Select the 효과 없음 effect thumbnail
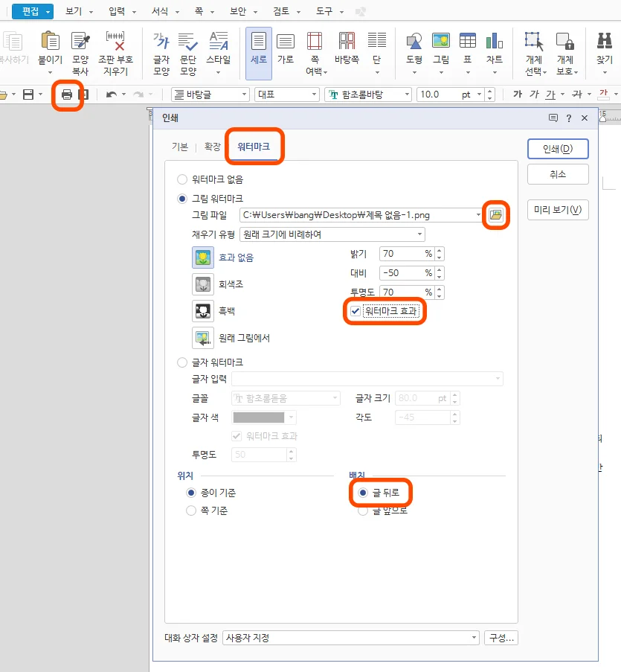 pyautogui.click(x=203, y=257)
